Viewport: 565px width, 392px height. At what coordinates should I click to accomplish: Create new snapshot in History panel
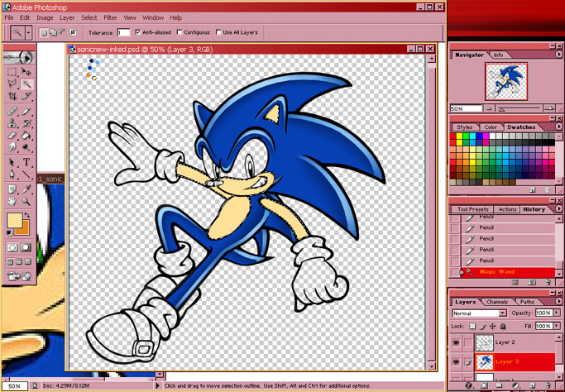532,283
